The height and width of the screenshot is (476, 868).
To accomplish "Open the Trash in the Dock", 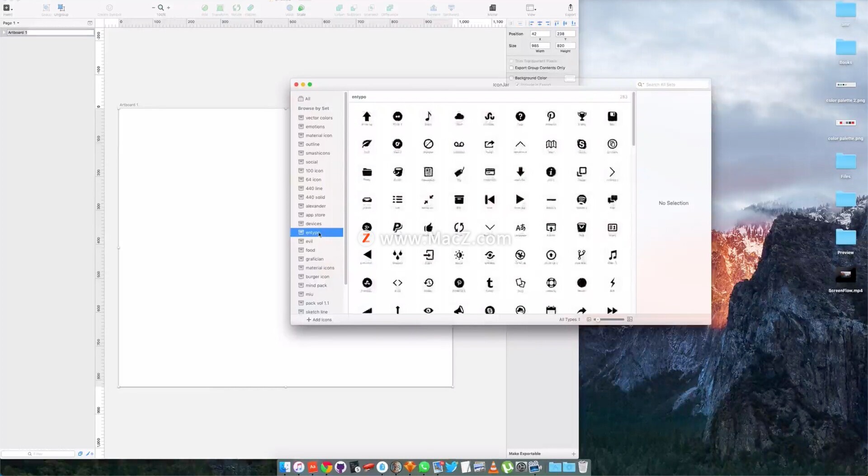I will [x=583, y=467].
